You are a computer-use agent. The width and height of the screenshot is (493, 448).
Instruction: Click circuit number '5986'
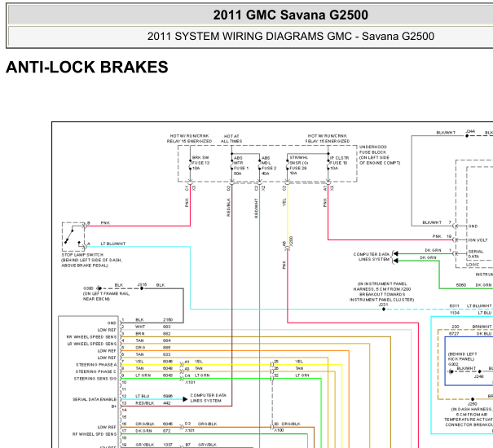(168, 396)
